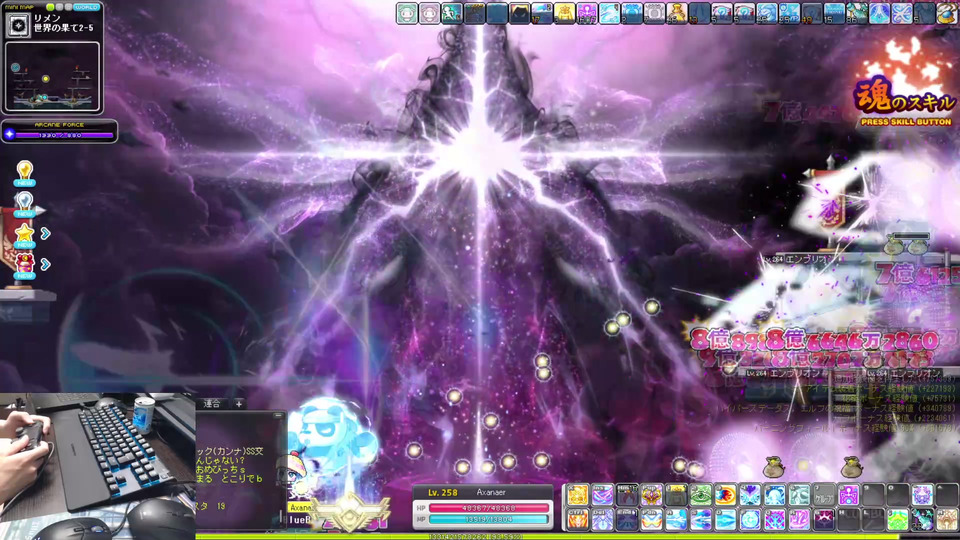
Task: Add a new chat tab with plus button
Action: [x=239, y=403]
